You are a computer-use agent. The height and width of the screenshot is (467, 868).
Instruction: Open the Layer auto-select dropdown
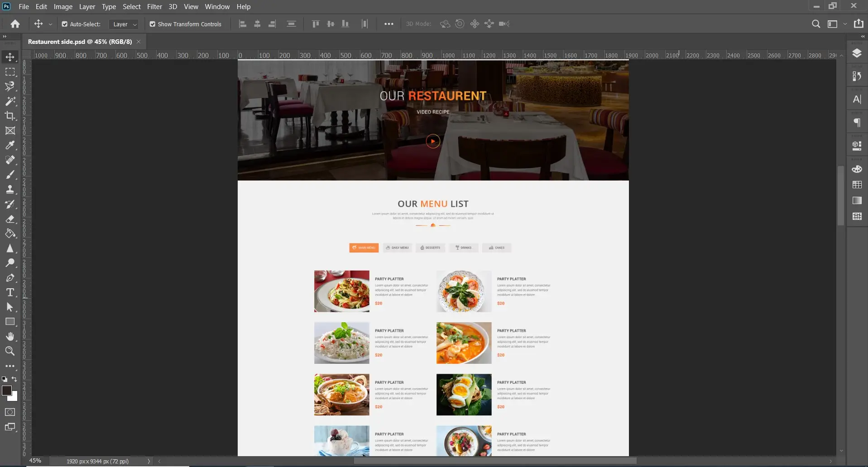pyautogui.click(x=124, y=24)
